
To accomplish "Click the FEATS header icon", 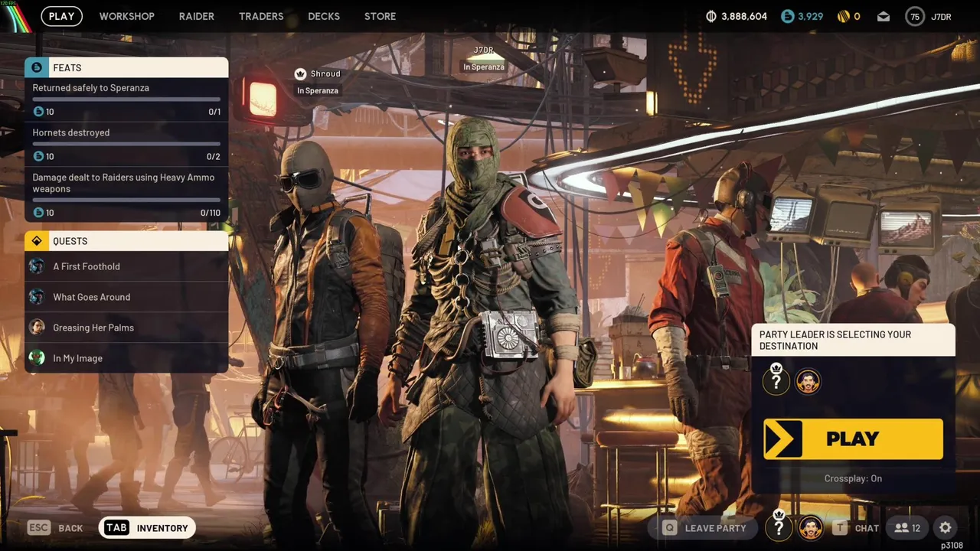I will click(37, 67).
